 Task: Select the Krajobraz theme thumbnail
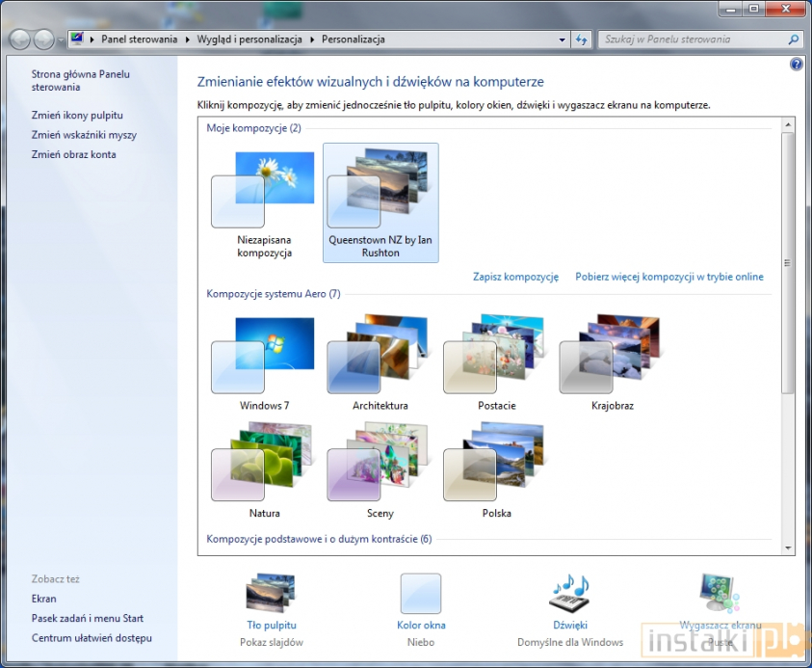click(612, 357)
